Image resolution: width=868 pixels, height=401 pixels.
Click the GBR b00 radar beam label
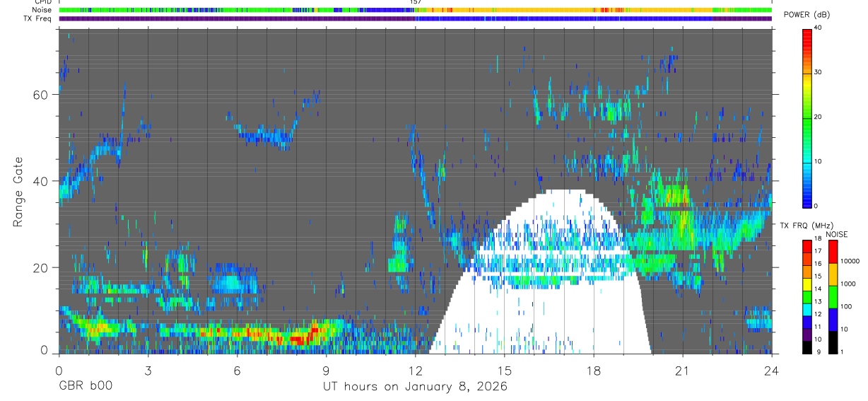coord(85,387)
